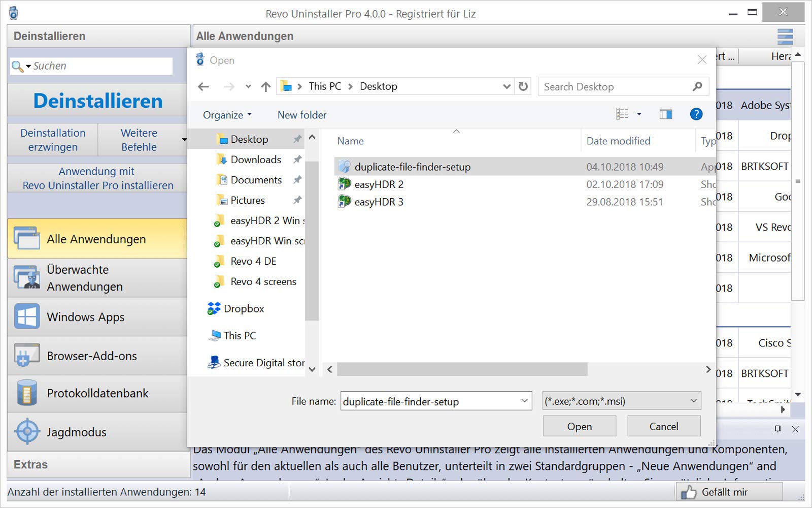The width and height of the screenshot is (812, 508).
Task: Select the Dropbox icon in navigation pane
Action: pyautogui.click(x=214, y=308)
